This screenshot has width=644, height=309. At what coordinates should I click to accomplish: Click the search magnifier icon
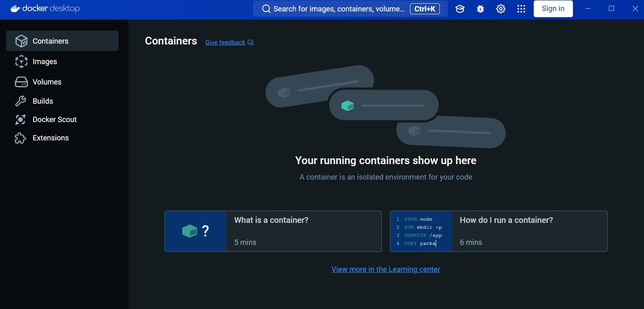[x=266, y=9]
